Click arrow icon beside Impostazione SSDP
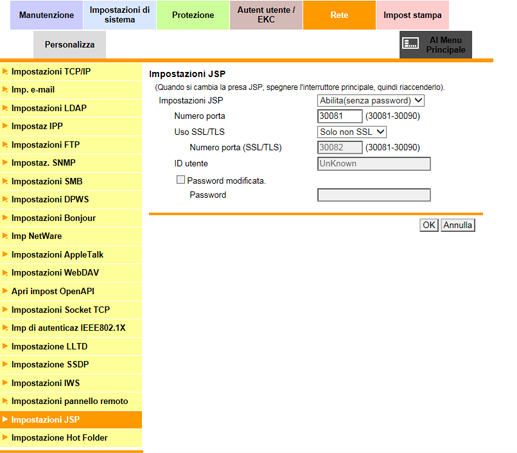517x453 pixels. pyautogui.click(x=5, y=364)
